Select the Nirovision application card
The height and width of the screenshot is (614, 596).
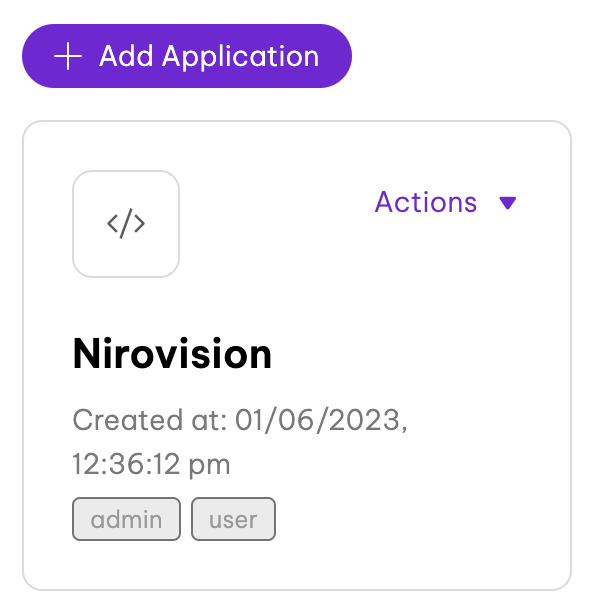click(x=297, y=355)
